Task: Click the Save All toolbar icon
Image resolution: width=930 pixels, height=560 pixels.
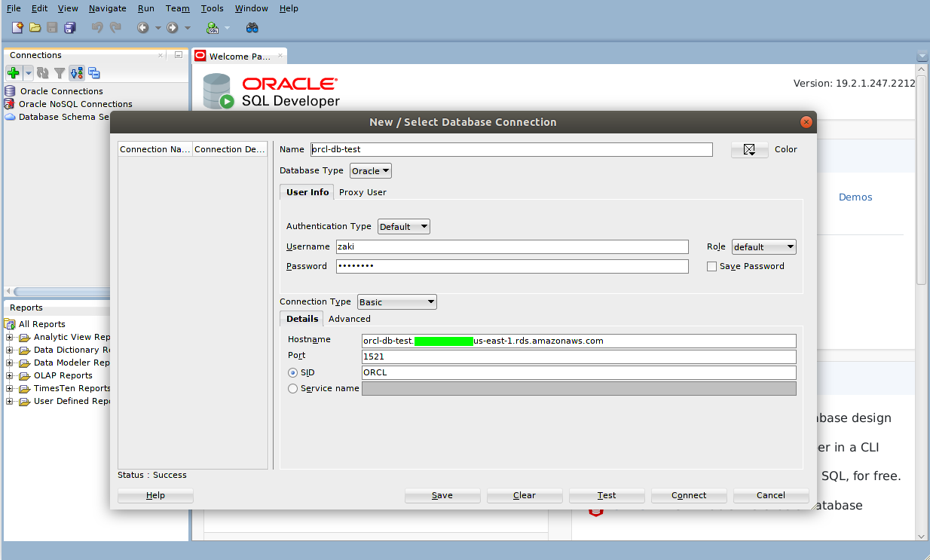Action: [x=70, y=28]
